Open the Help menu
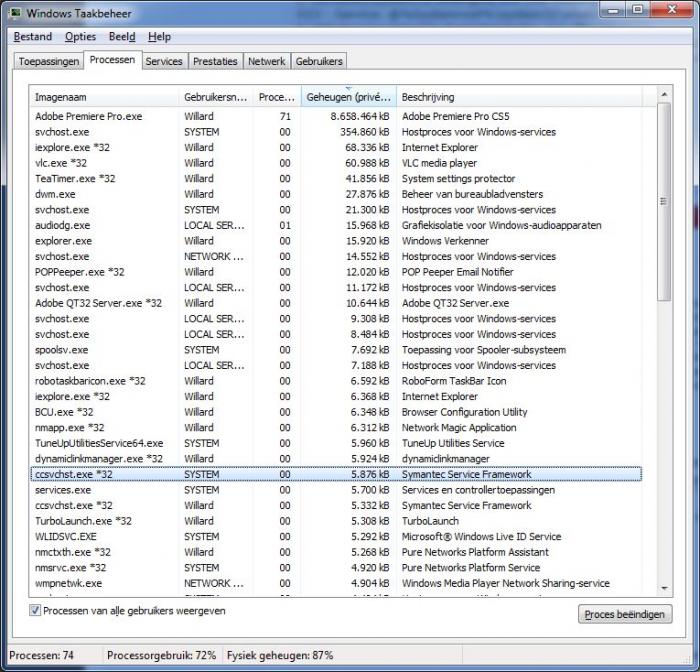The width and height of the screenshot is (700, 672). pos(159,37)
